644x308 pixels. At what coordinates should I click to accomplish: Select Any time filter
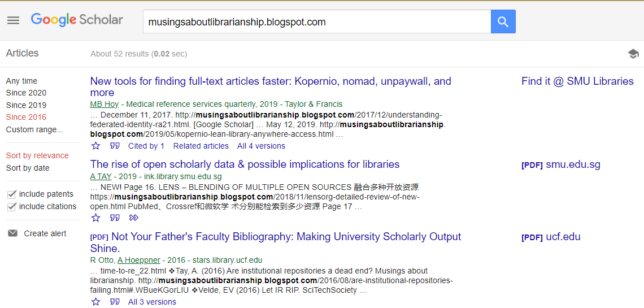tap(21, 81)
